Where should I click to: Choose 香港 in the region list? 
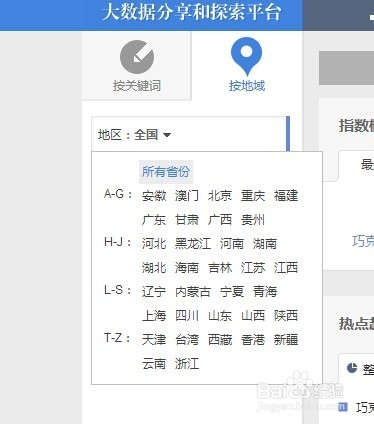(x=253, y=340)
